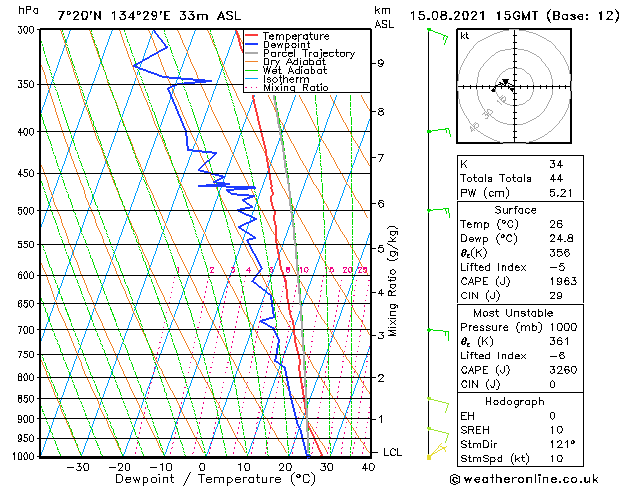Click the yellow surface wind barb at 1000 hPa

[436, 451]
